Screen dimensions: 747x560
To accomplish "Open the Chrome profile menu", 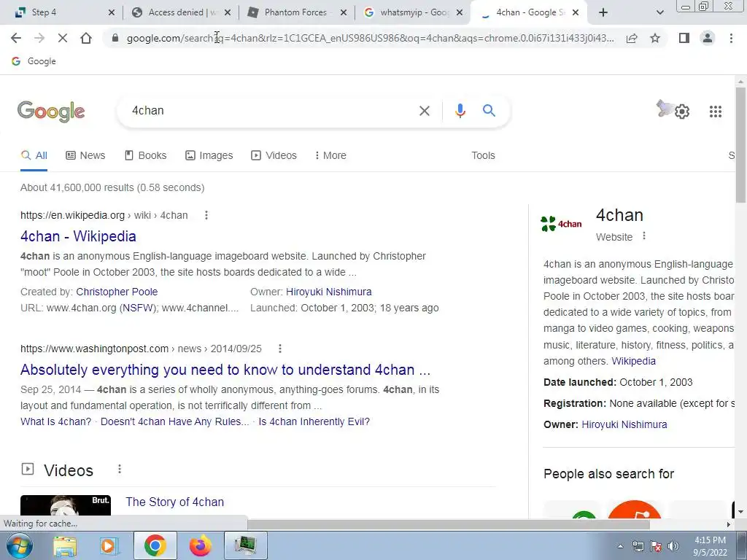I will tap(708, 38).
